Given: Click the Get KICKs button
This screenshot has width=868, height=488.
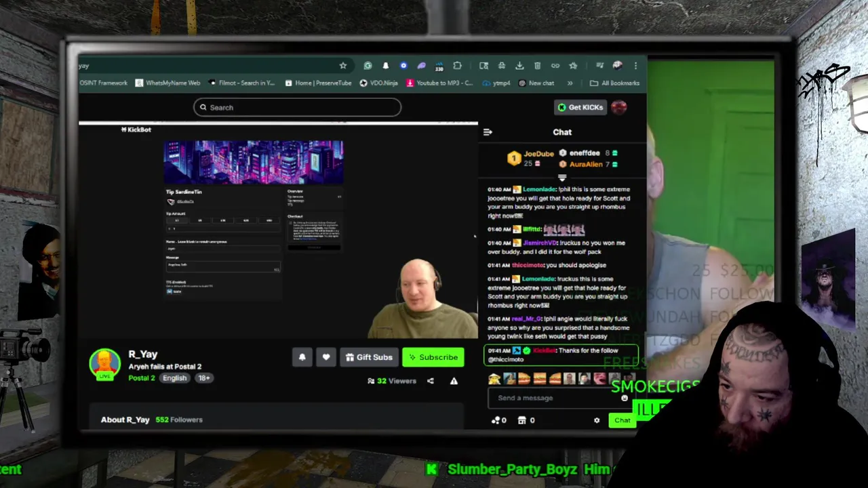Looking at the screenshot, I should pyautogui.click(x=580, y=107).
